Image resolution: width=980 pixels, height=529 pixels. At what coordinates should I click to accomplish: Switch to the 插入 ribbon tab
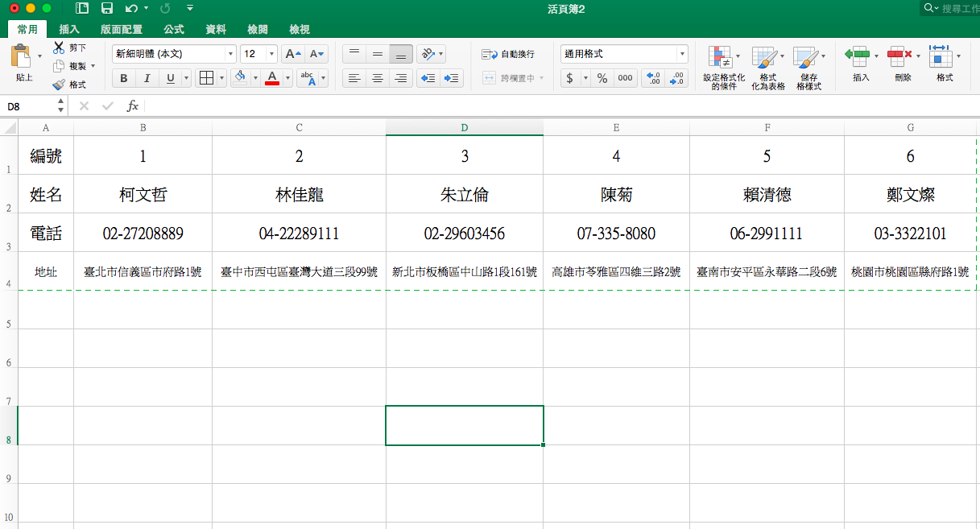pyautogui.click(x=69, y=29)
